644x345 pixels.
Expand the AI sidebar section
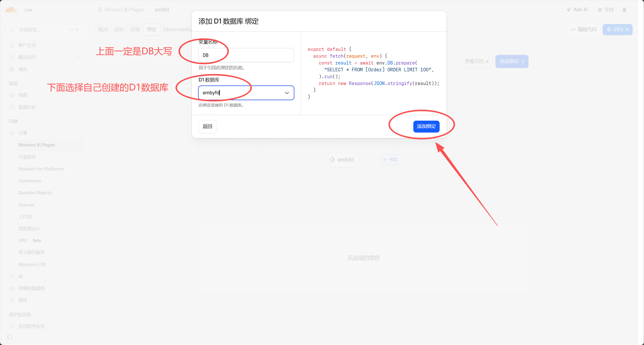click(44, 276)
